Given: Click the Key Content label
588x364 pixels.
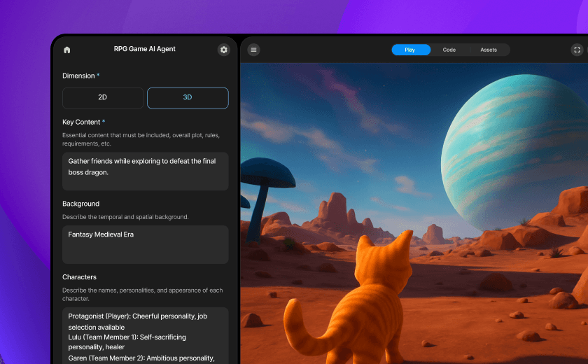Looking at the screenshot, I should tap(81, 122).
